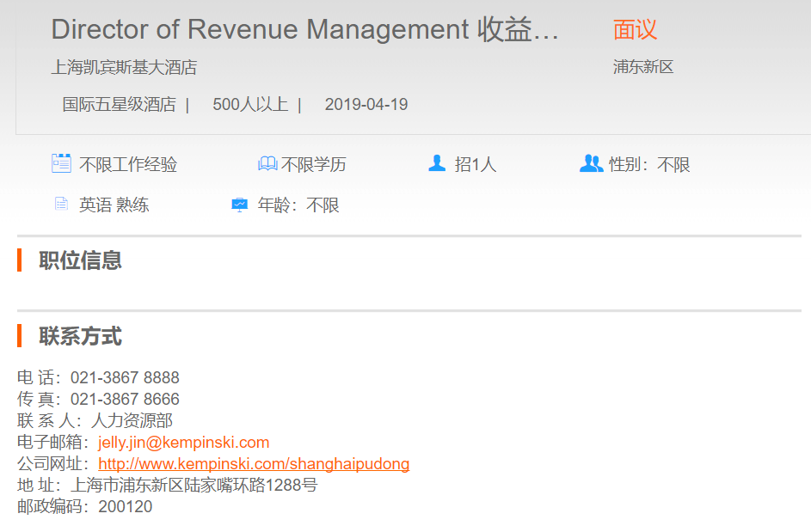
Task: Click the 职位信息 section heading
Action: (80, 260)
